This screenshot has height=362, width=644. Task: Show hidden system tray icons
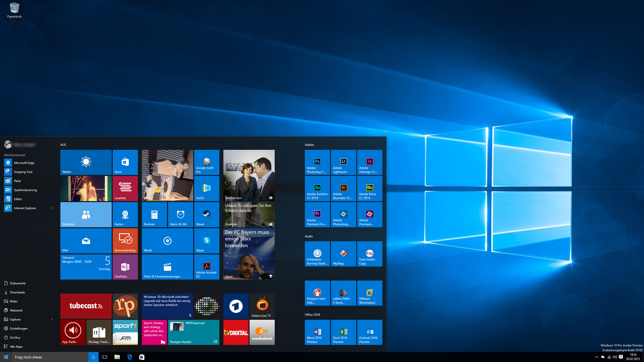coord(596,357)
